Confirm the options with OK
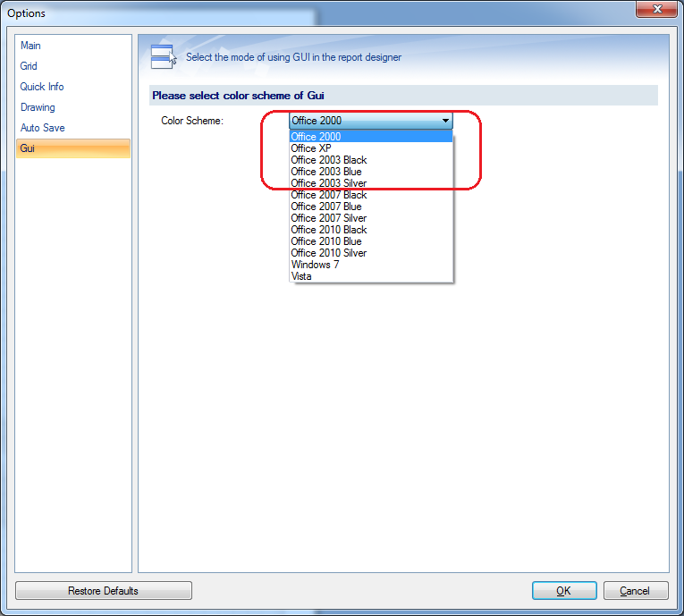This screenshot has width=684, height=616. (564, 591)
